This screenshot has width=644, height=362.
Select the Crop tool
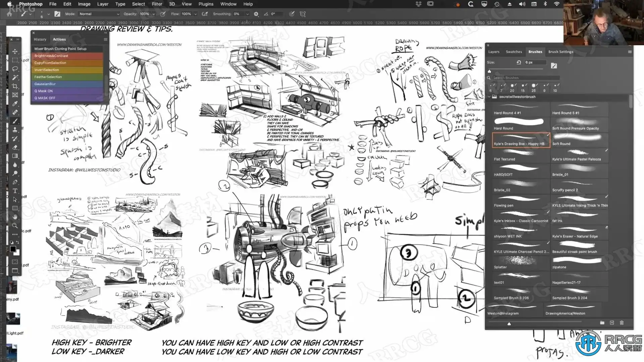[15, 86]
